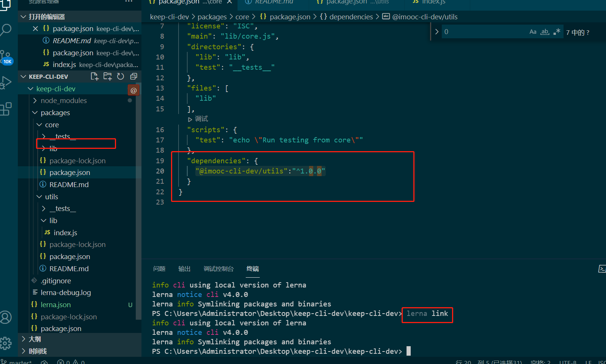Collapse the Open Editors section
Image resolution: width=606 pixels, height=364 pixels.
(23, 17)
